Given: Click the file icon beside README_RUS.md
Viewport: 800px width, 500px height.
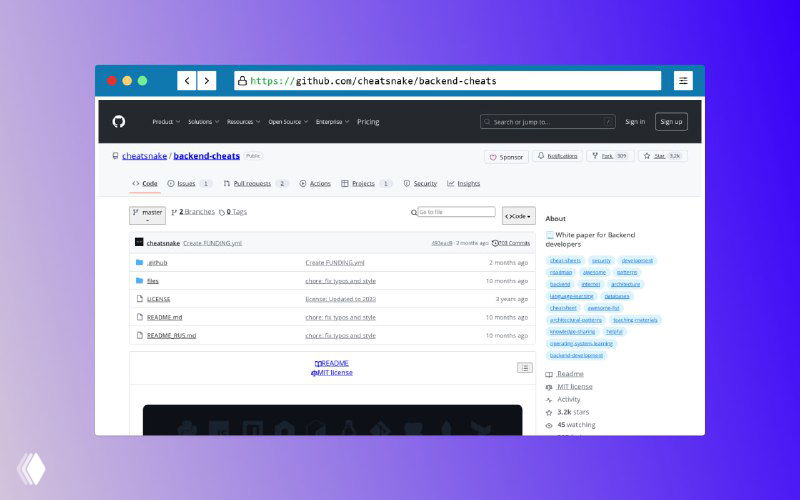Looking at the screenshot, I should click(139, 335).
